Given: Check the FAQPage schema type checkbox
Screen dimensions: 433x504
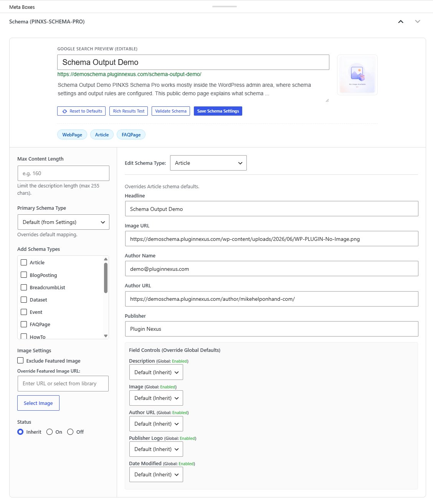Looking at the screenshot, I should pyautogui.click(x=24, y=324).
